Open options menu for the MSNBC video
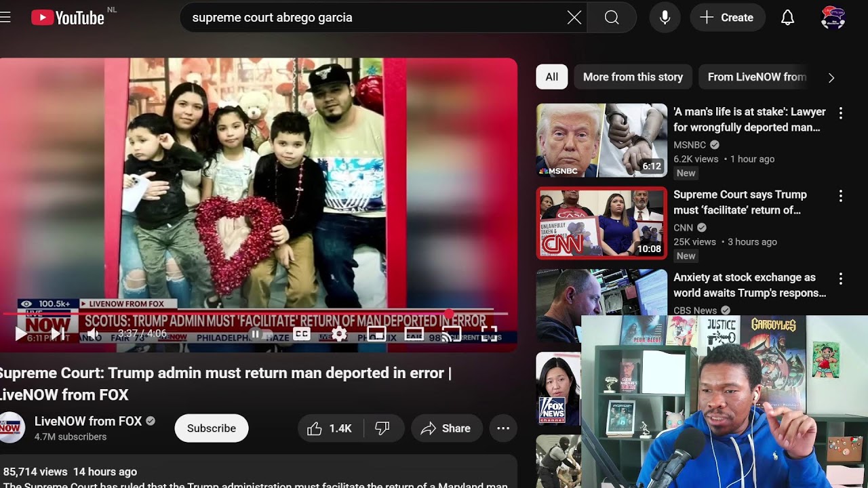Viewport: 868px width, 488px height. coord(841,113)
